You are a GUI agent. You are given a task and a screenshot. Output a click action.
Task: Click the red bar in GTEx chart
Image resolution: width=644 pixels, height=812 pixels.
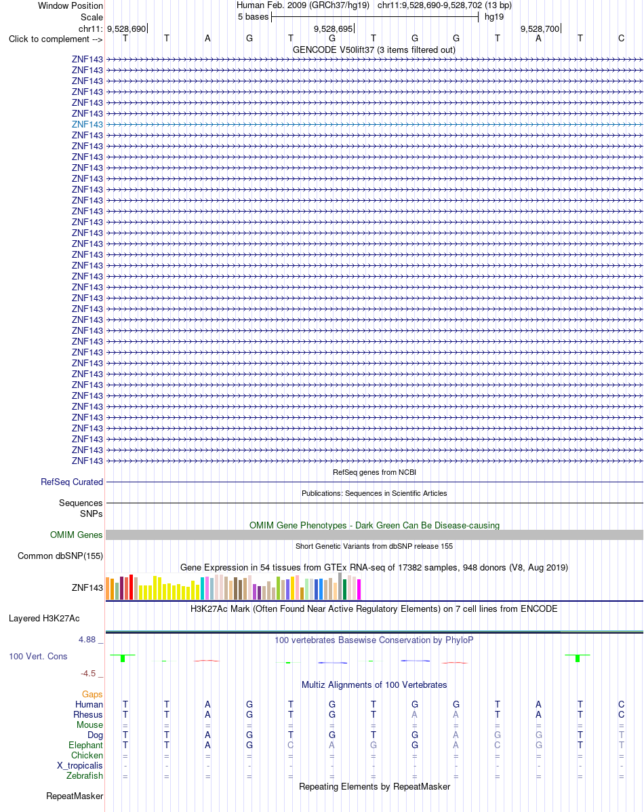(x=131, y=587)
